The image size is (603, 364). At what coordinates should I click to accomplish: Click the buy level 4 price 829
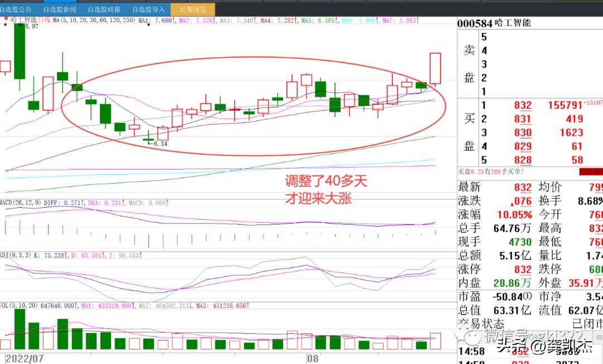click(x=523, y=146)
